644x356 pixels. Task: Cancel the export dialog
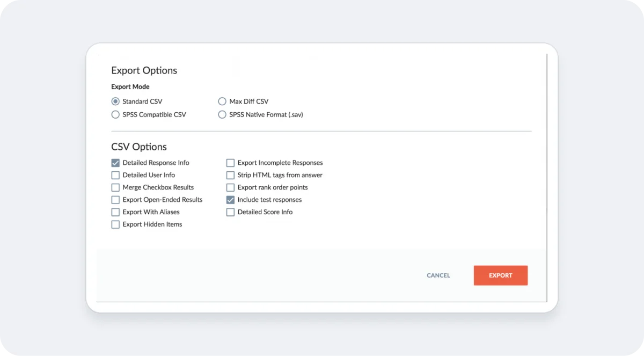point(438,275)
